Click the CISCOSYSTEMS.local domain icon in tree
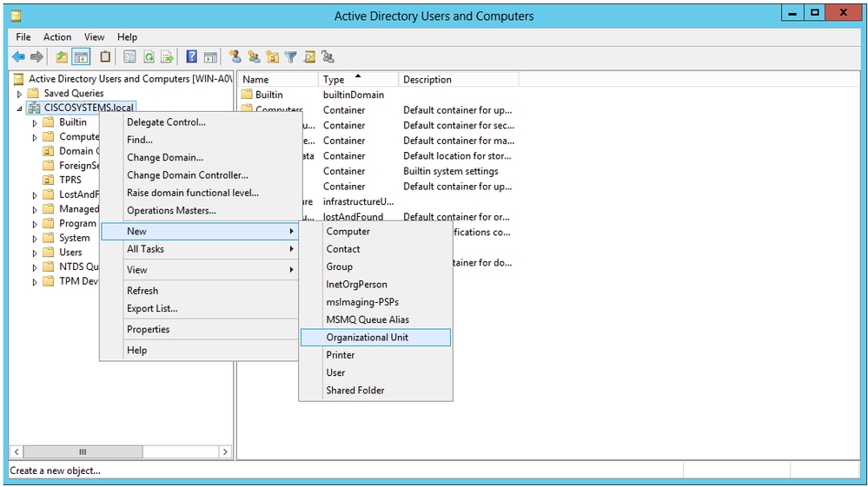This screenshot has width=868, height=487. 35,108
